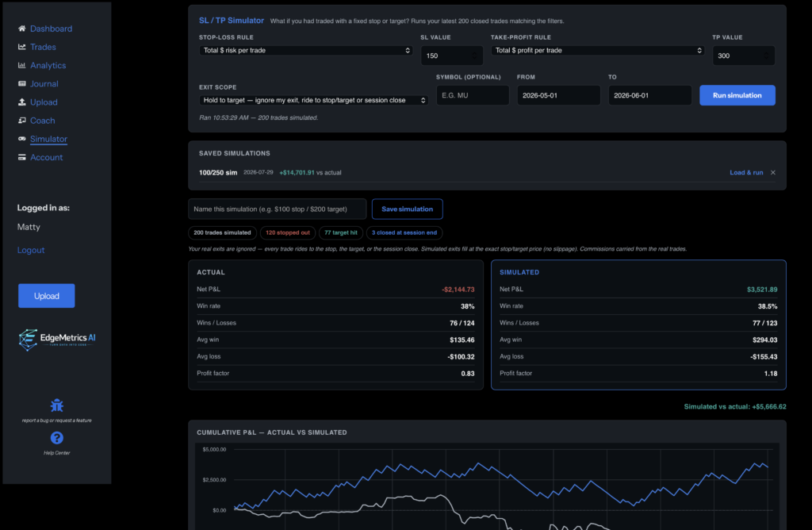Click the Analytics bar chart icon

21,65
